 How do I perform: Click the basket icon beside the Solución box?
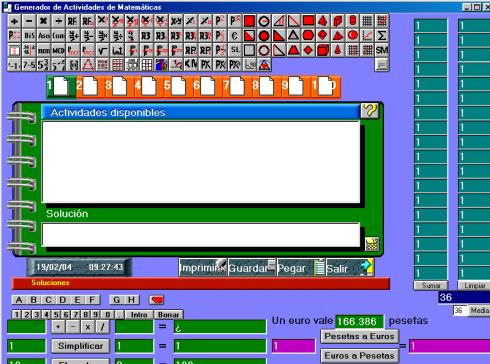click(372, 244)
